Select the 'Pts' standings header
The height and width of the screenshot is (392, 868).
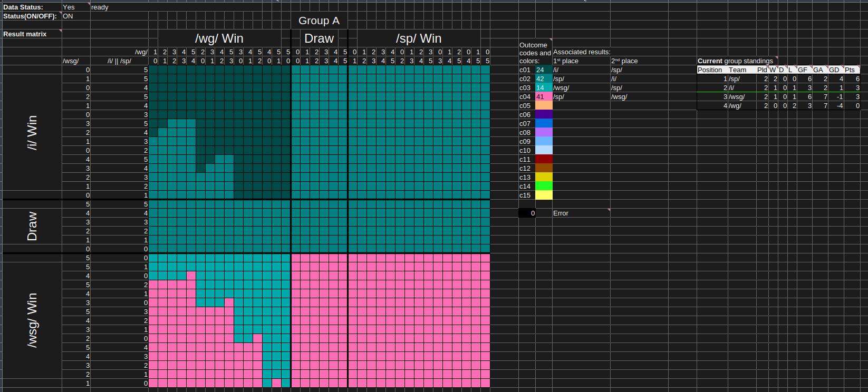click(850, 70)
